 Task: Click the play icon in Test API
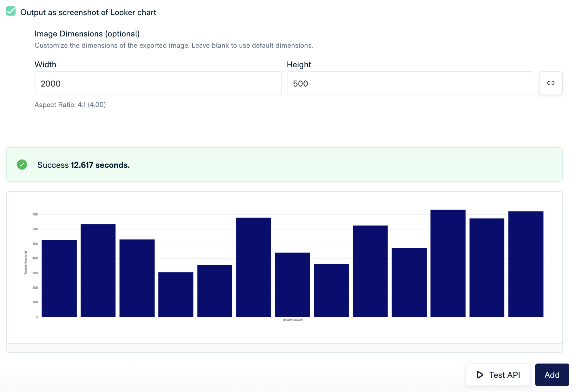[480, 375]
